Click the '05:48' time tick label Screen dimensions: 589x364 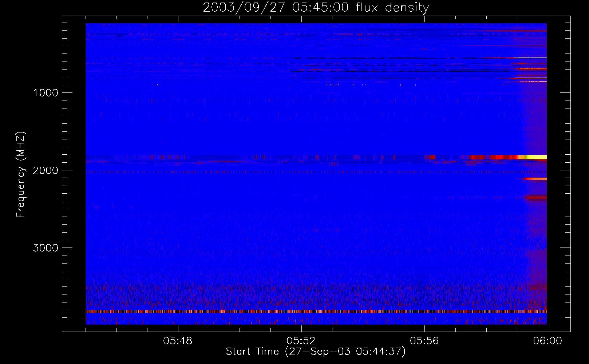coord(178,341)
